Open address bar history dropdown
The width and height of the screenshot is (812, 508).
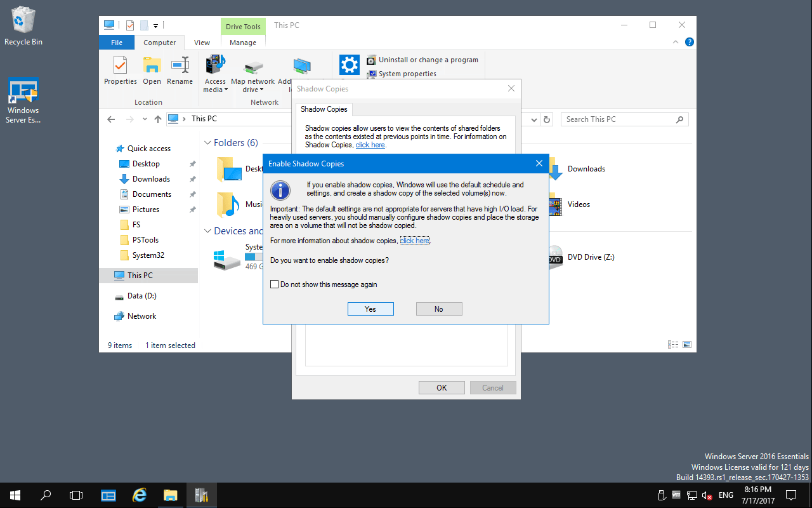point(534,119)
